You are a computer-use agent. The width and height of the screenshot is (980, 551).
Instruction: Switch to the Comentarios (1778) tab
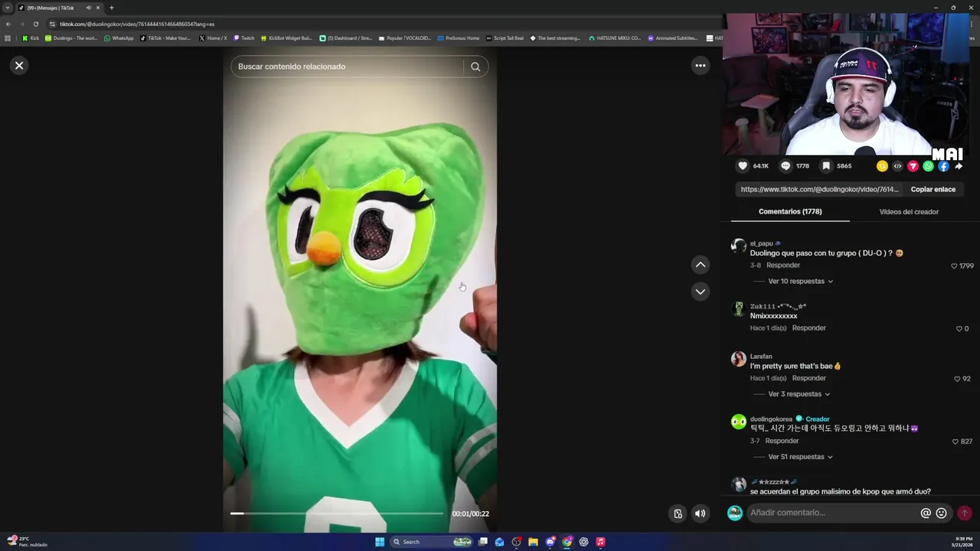click(790, 212)
